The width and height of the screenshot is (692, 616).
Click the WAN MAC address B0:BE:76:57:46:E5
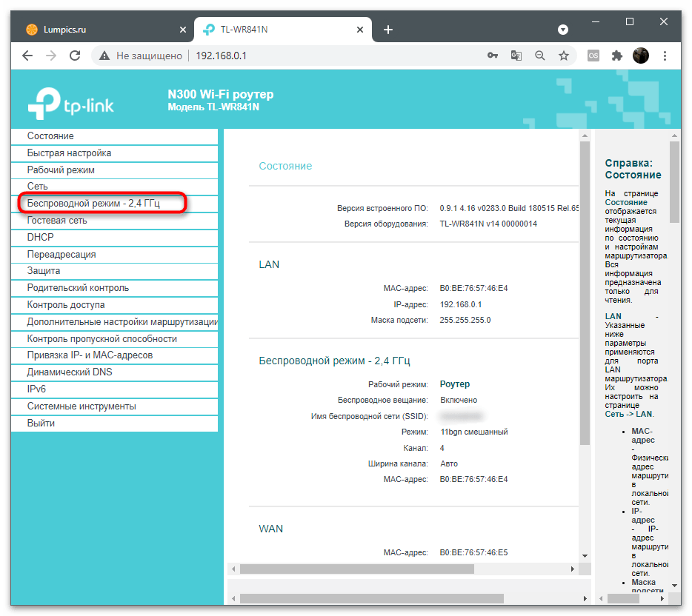tap(473, 552)
